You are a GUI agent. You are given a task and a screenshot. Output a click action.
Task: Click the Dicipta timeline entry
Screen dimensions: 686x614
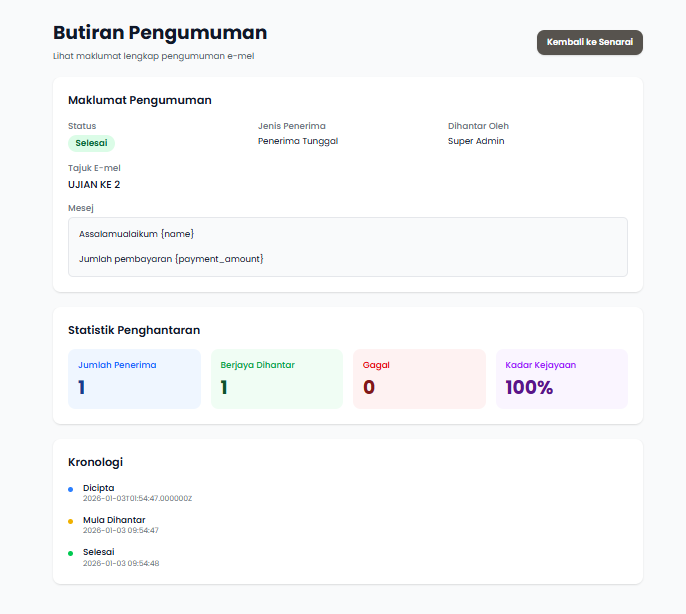click(98, 488)
